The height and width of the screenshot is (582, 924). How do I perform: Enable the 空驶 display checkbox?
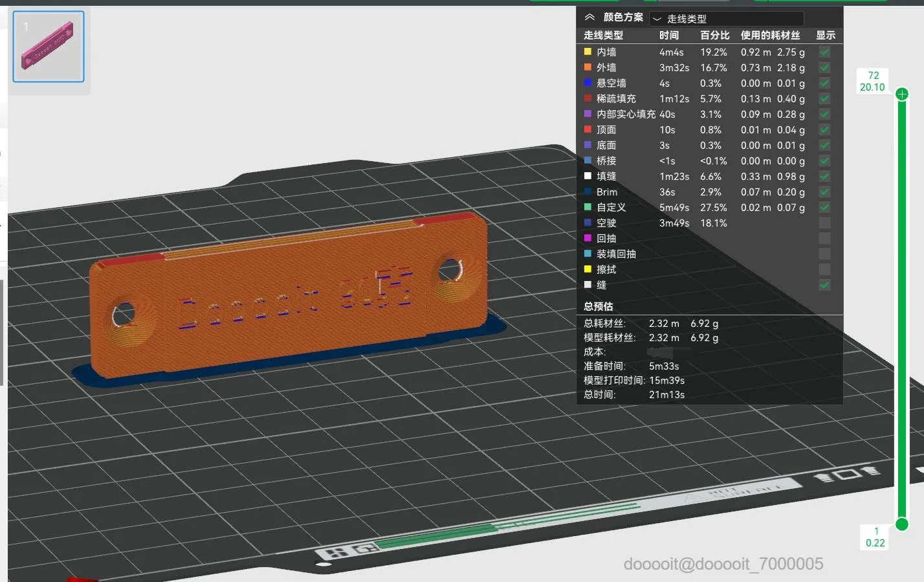click(824, 223)
